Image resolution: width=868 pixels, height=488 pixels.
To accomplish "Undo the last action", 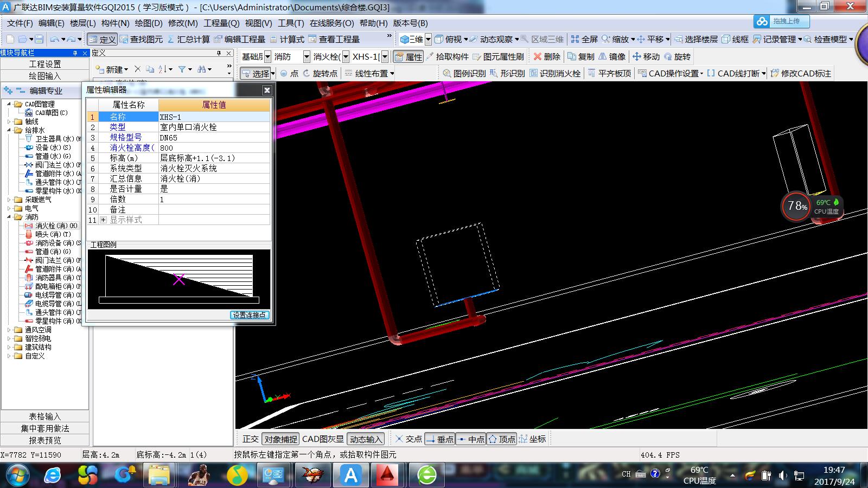I will [x=54, y=39].
